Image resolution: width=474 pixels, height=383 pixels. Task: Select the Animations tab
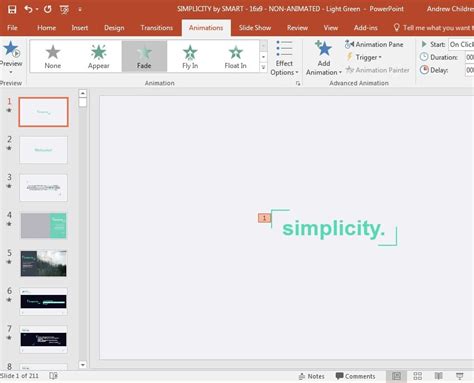(x=206, y=28)
